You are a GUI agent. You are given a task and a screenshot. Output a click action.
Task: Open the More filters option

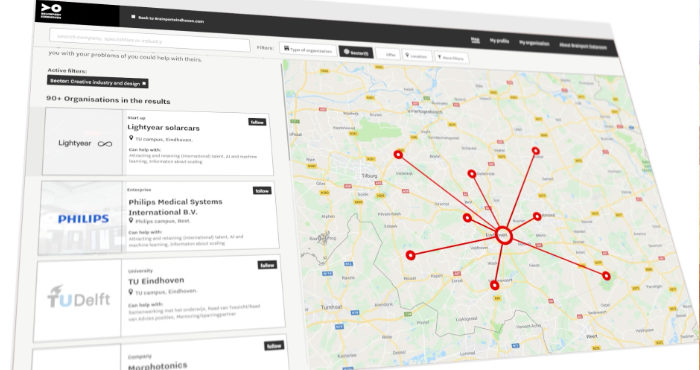451,58
